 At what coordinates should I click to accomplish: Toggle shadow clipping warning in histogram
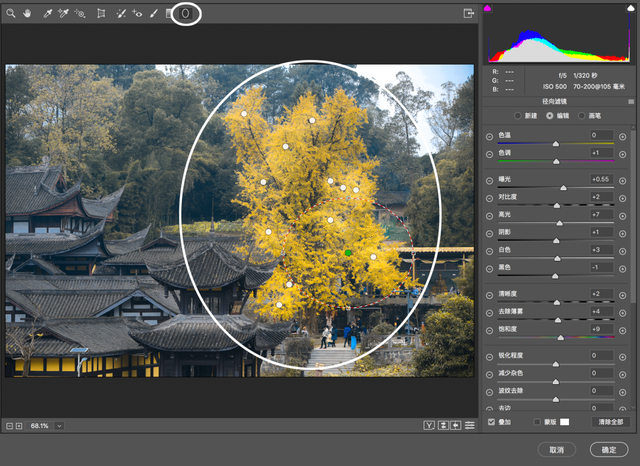487,8
